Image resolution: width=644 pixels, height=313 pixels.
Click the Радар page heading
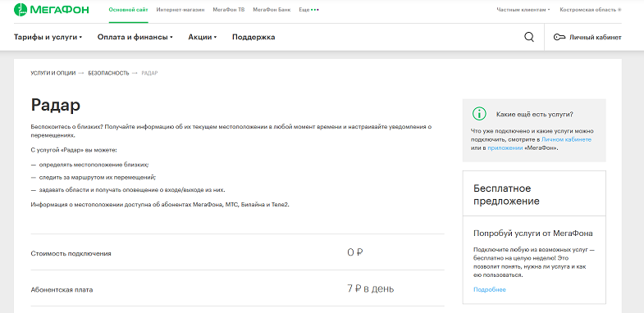coord(56,106)
